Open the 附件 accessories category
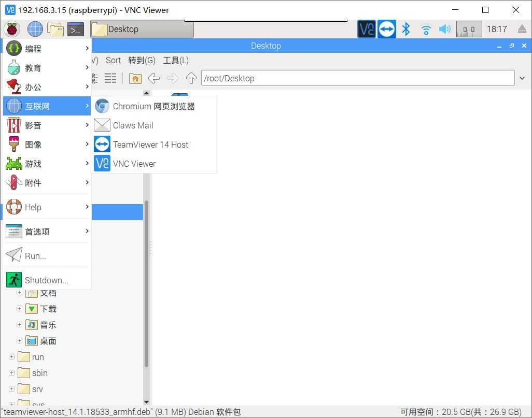 47,183
